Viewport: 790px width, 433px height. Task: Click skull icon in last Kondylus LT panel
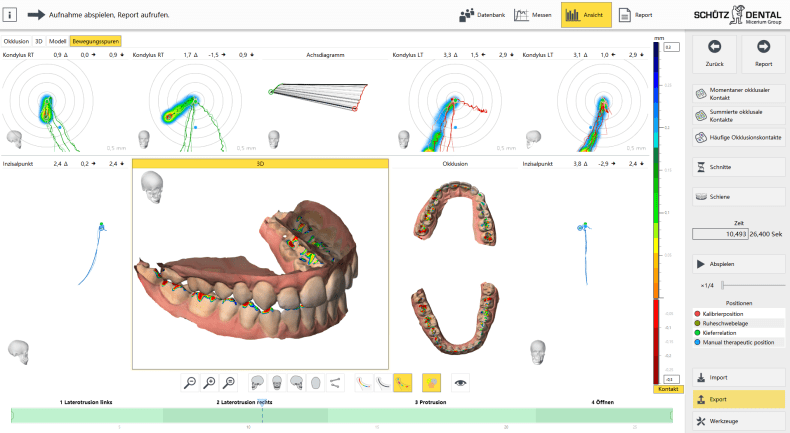point(534,139)
